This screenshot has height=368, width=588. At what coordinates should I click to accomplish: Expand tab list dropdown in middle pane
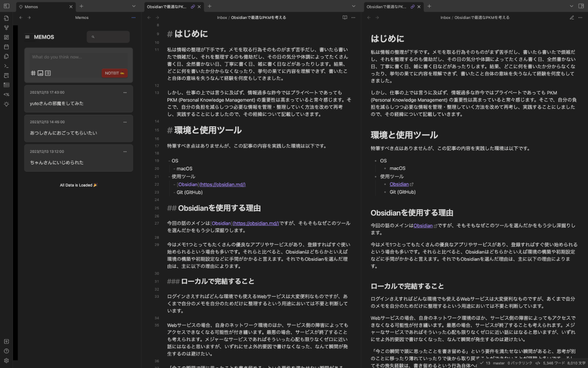[x=354, y=6]
